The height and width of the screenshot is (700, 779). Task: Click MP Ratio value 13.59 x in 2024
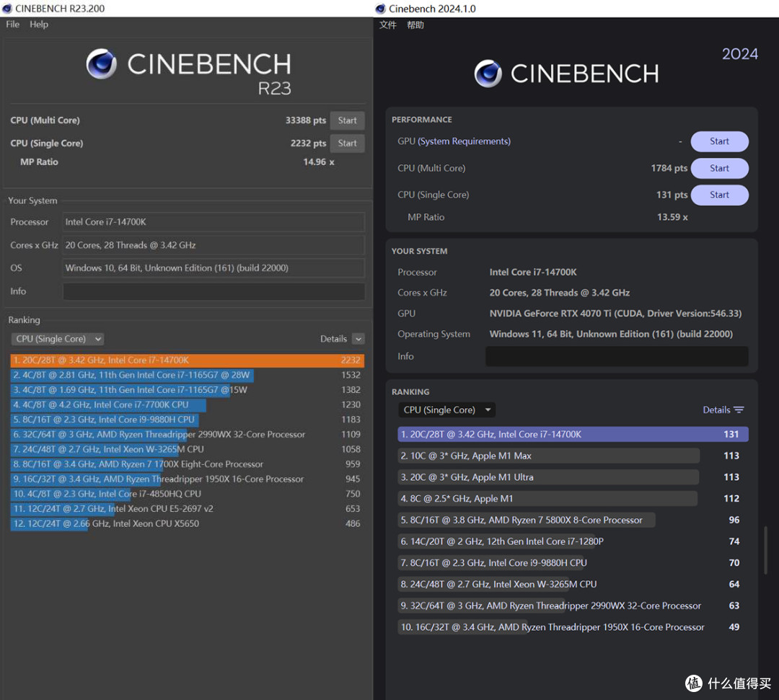672,217
